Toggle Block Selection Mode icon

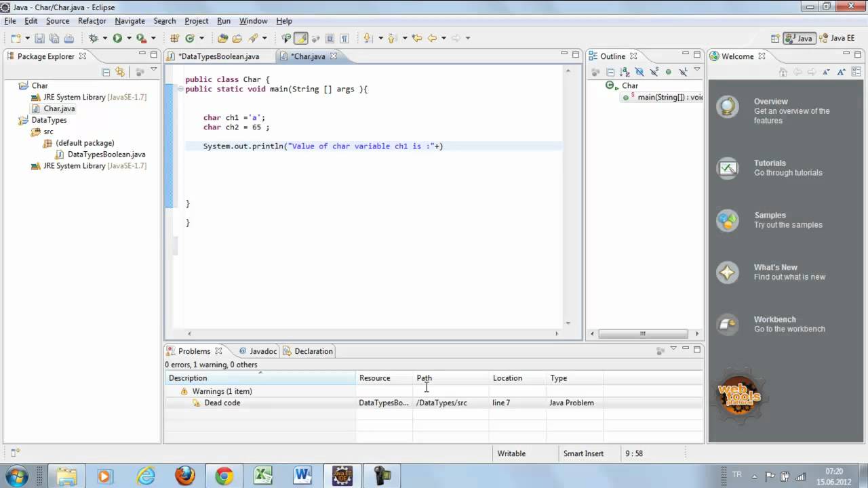pyautogui.click(x=330, y=39)
